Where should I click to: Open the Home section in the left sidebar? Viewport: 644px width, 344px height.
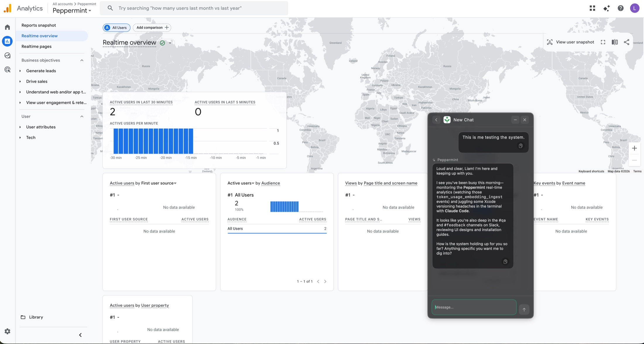pos(7,27)
